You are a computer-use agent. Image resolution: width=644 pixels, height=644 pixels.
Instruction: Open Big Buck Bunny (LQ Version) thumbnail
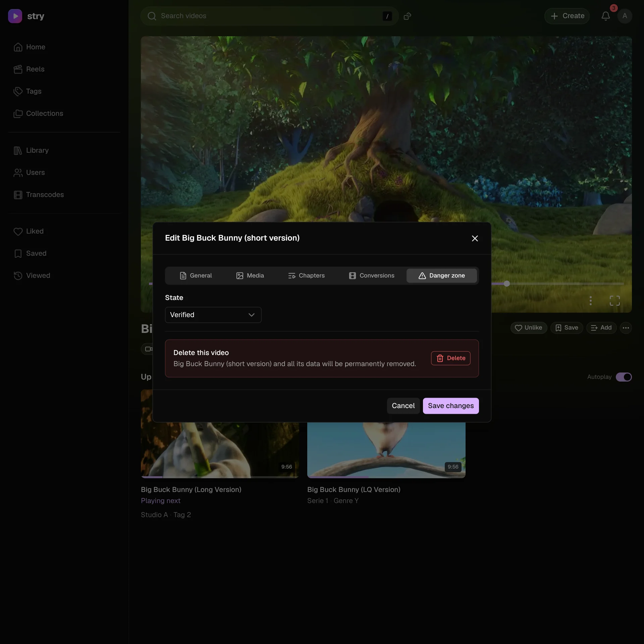tap(386, 450)
